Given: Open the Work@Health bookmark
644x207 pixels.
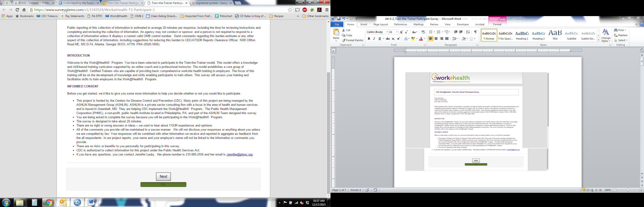Looking at the screenshot, I should [116, 16].
